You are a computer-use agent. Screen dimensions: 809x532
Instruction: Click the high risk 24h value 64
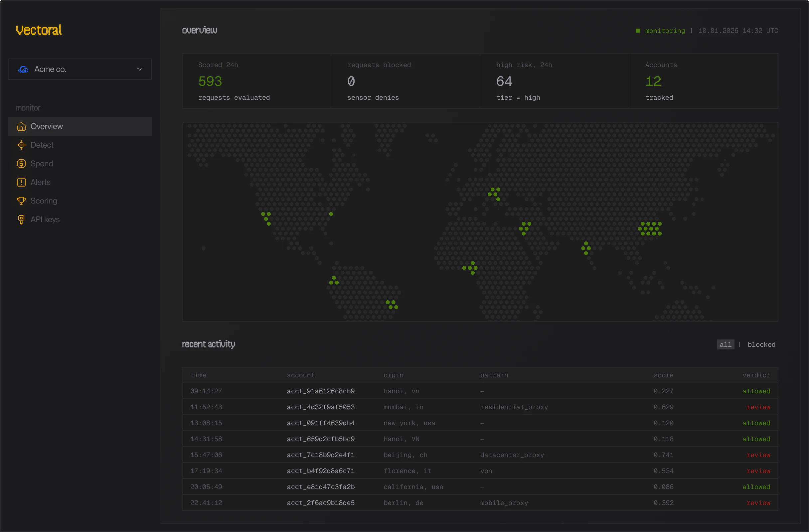504,81
